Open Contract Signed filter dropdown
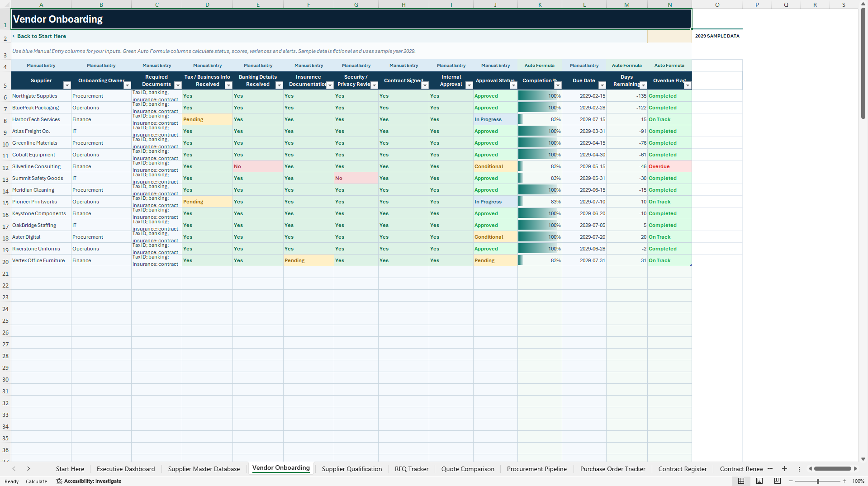This screenshot has height=486, width=868. 425,85
